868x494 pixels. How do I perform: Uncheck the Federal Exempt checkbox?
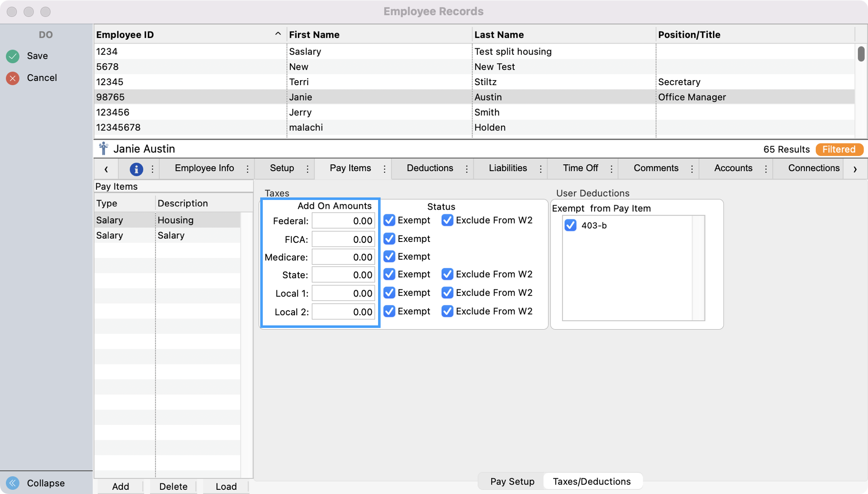(x=389, y=220)
